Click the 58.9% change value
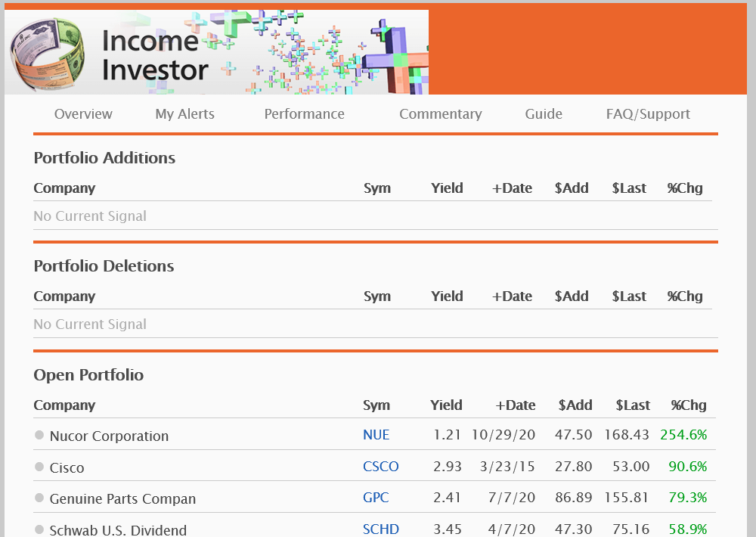756x537 pixels. click(x=687, y=529)
